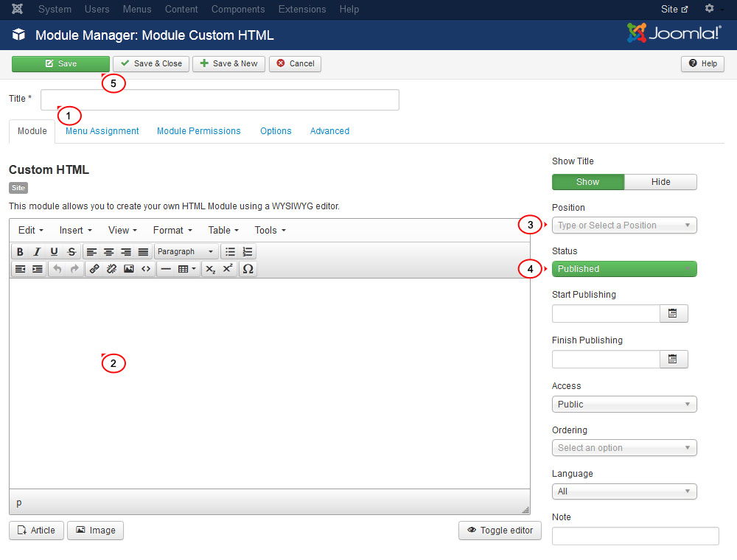737x560 pixels.
Task: Open the Position dropdown
Action: coord(624,225)
